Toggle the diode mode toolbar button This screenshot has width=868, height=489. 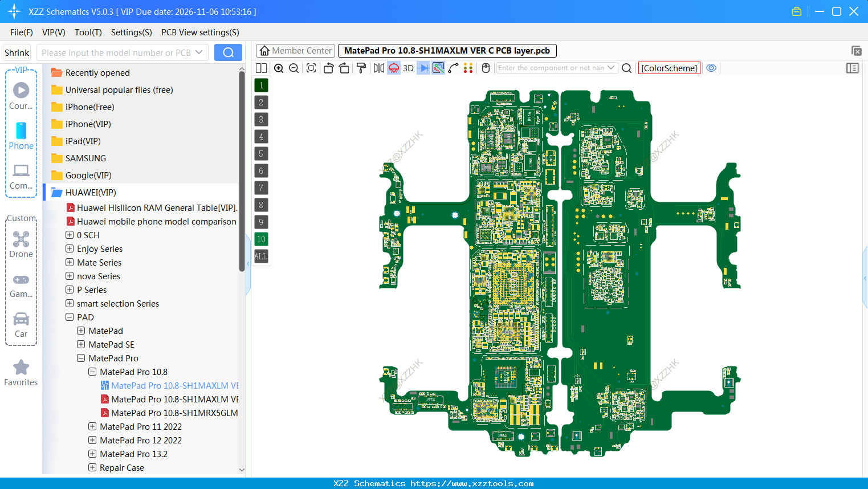[423, 68]
